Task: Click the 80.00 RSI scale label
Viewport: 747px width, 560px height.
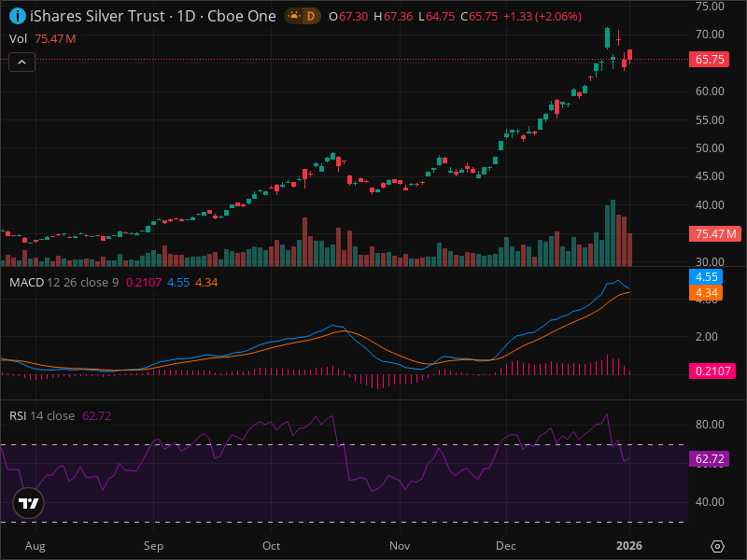Action: coord(710,425)
